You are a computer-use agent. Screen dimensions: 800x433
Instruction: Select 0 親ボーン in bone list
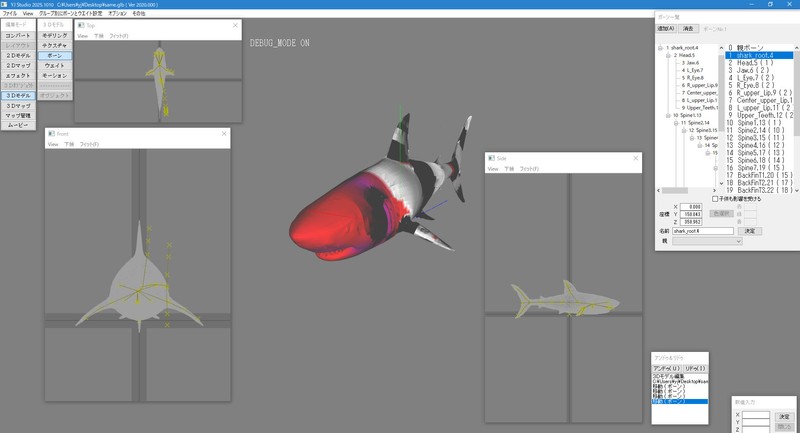[x=759, y=48]
